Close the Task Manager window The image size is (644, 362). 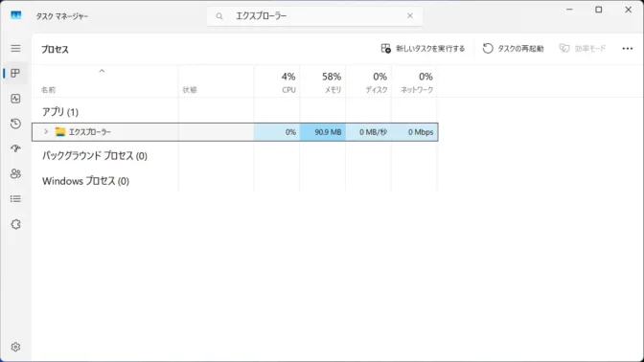628,10
